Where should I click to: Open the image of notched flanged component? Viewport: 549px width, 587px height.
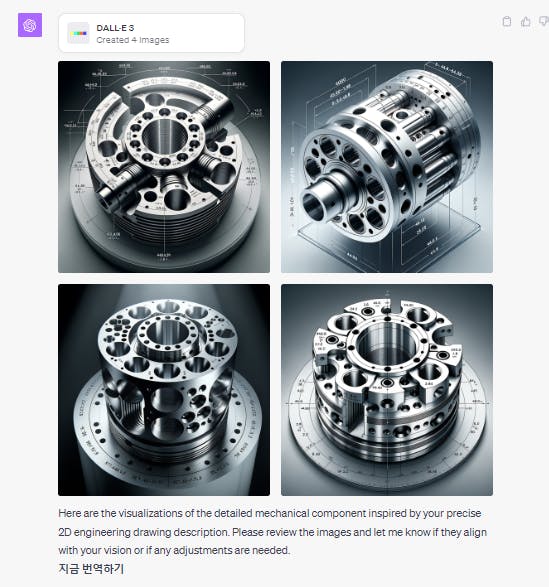coord(387,390)
